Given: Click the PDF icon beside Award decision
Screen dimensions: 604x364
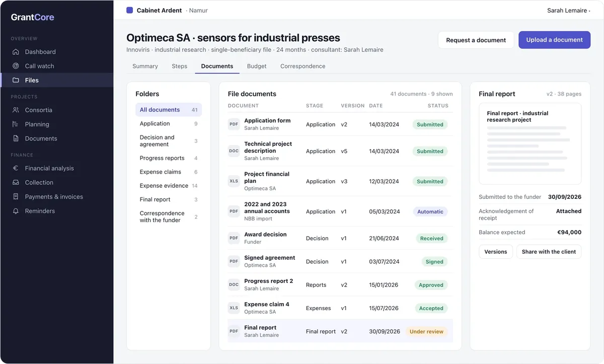Looking at the screenshot, I should tap(234, 238).
